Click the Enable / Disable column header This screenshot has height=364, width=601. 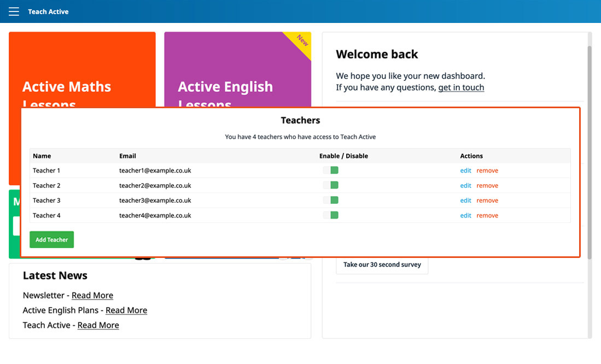click(344, 156)
